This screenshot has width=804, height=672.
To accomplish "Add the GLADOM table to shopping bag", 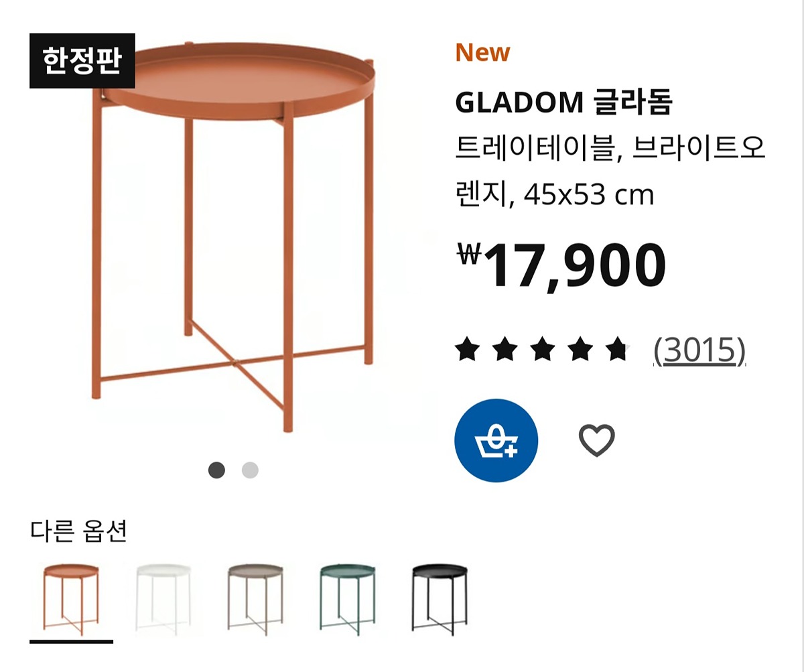I will click(496, 440).
